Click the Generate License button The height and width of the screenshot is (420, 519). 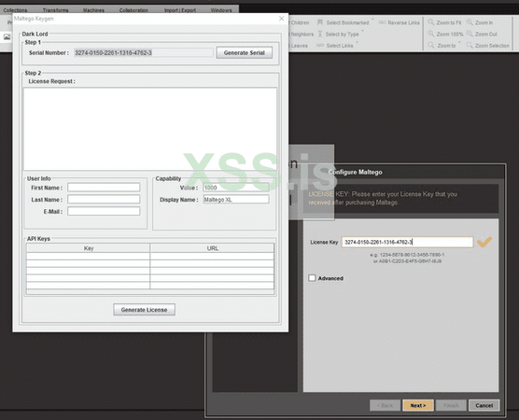[x=144, y=310]
